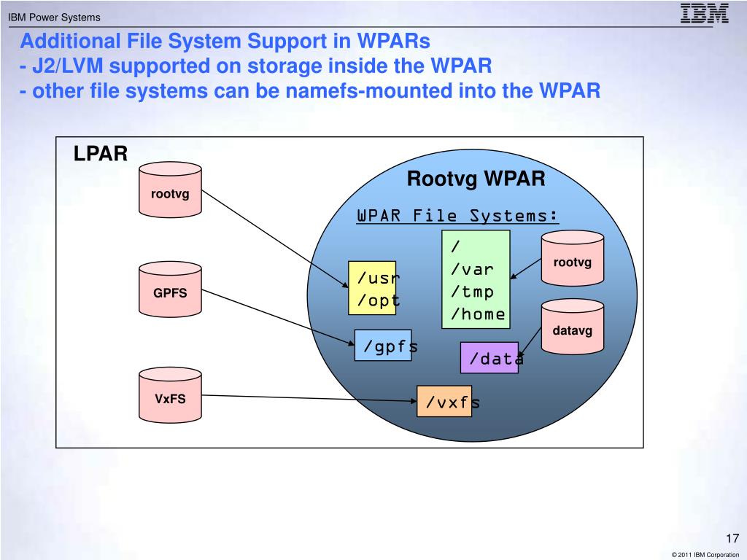Screen dimensions: 747x560
Task: Click the blue /gpfs box
Action: point(383,345)
